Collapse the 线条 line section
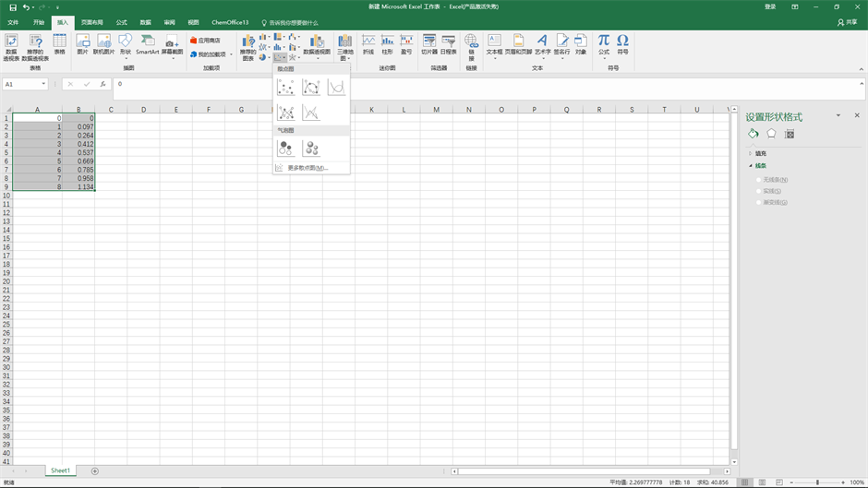Image resolution: width=868 pixels, height=488 pixels. [x=760, y=166]
